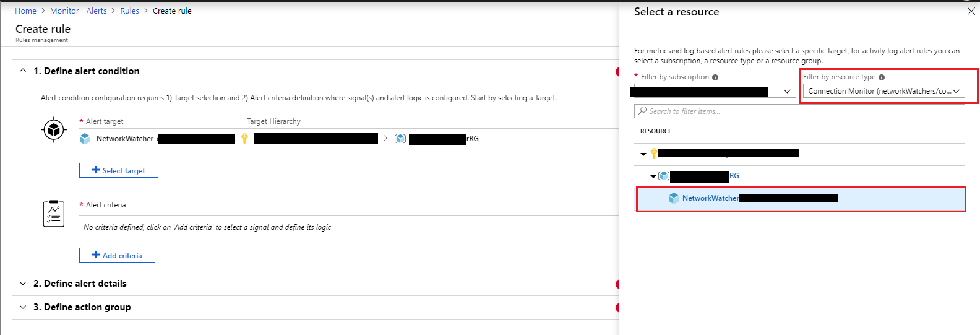This screenshot has width=980, height=335.
Task: Collapse the subscription node in resource tree
Action: click(x=643, y=154)
